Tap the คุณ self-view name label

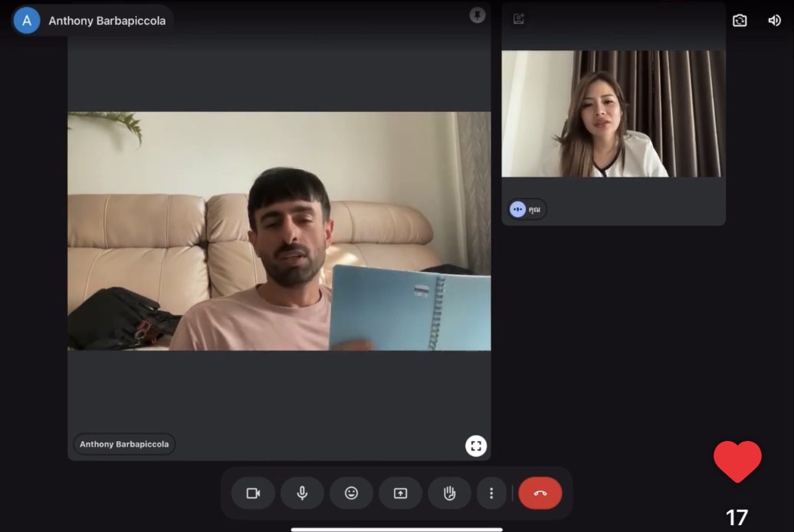click(527, 209)
